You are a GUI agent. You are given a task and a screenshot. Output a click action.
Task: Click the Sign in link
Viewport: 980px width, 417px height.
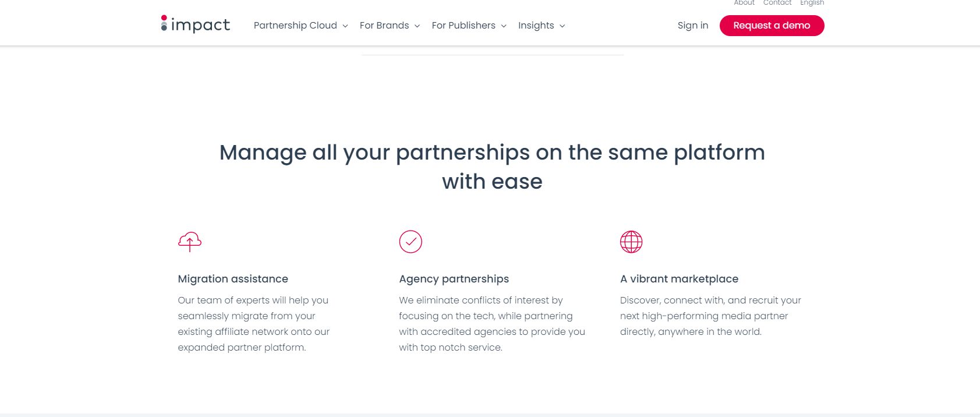(693, 26)
